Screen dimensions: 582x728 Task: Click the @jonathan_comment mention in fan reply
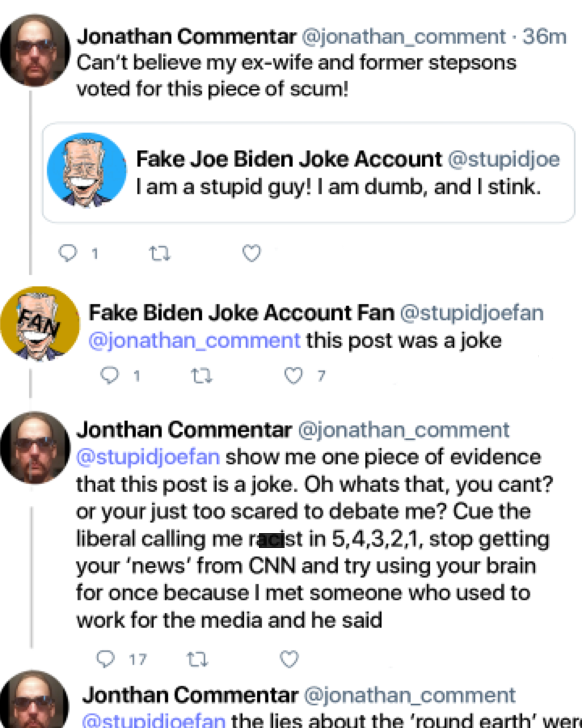pyautogui.click(x=194, y=341)
